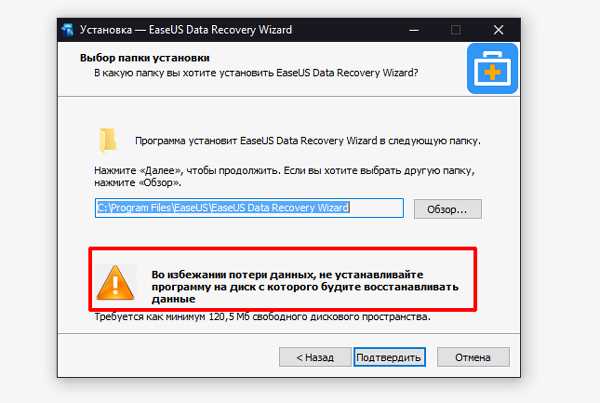
Task: Open folder browser with the Обзор button
Action: pos(447,209)
